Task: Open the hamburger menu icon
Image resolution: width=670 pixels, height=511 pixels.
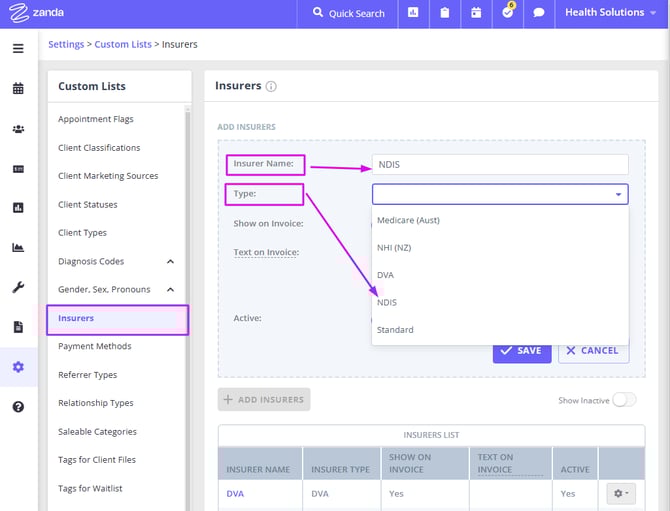Action: 18,48
